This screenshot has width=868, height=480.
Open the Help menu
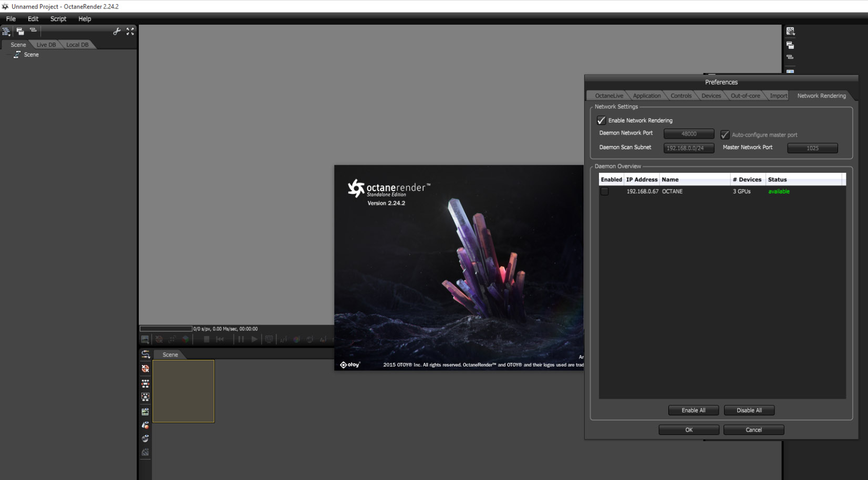85,19
